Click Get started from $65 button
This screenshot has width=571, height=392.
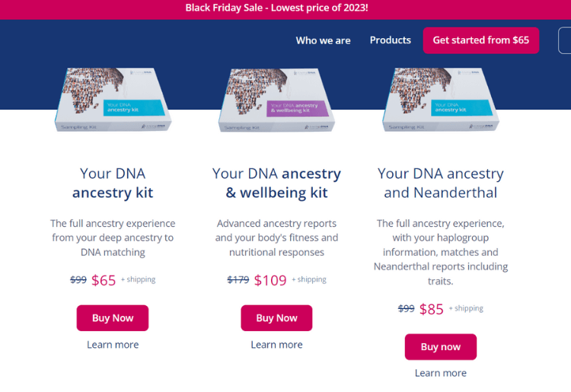point(480,40)
